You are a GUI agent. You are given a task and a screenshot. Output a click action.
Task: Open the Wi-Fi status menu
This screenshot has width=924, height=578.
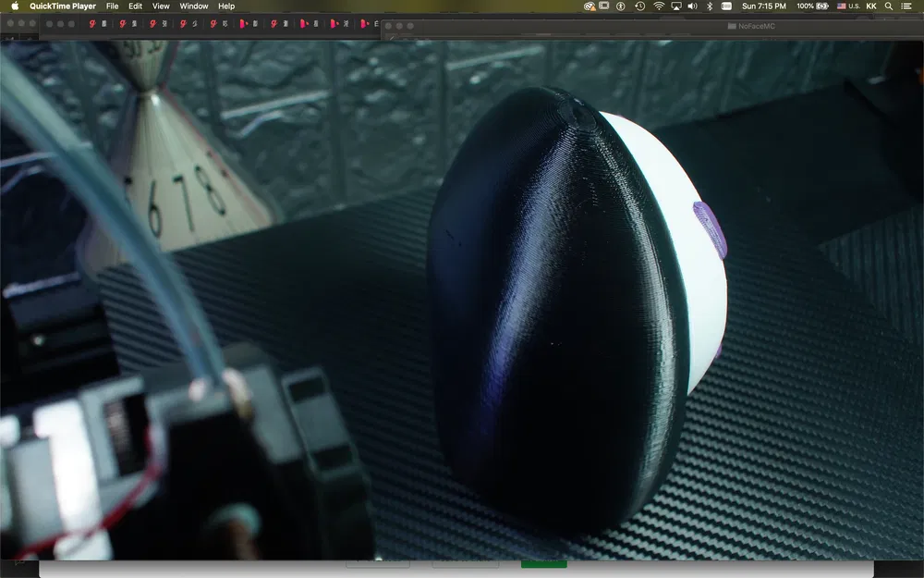[659, 6]
